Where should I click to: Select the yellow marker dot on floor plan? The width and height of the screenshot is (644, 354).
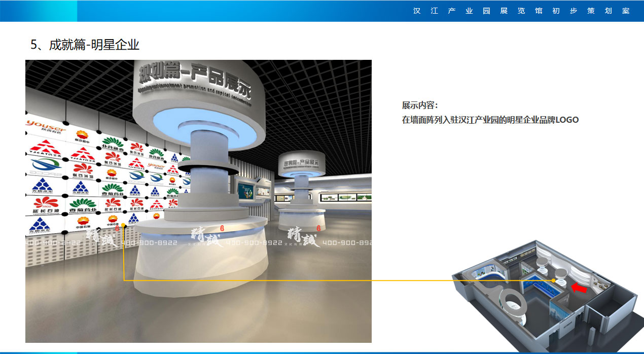tap(553, 279)
